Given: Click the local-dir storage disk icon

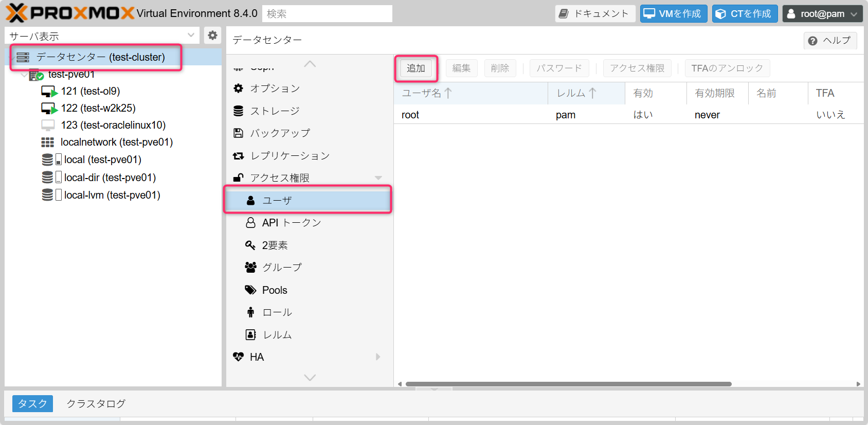Looking at the screenshot, I should tap(47, 178).
